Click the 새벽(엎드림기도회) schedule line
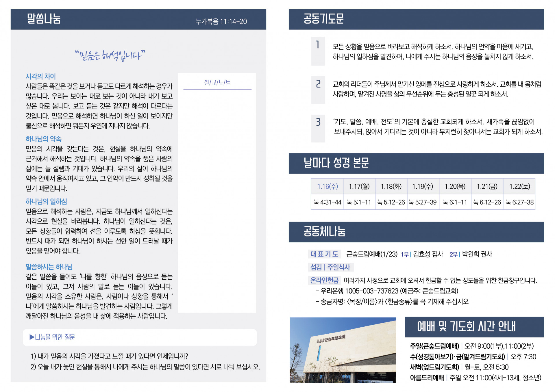This screenshot has height=392, width=555. pyautogui.click(x=459, y=367)
